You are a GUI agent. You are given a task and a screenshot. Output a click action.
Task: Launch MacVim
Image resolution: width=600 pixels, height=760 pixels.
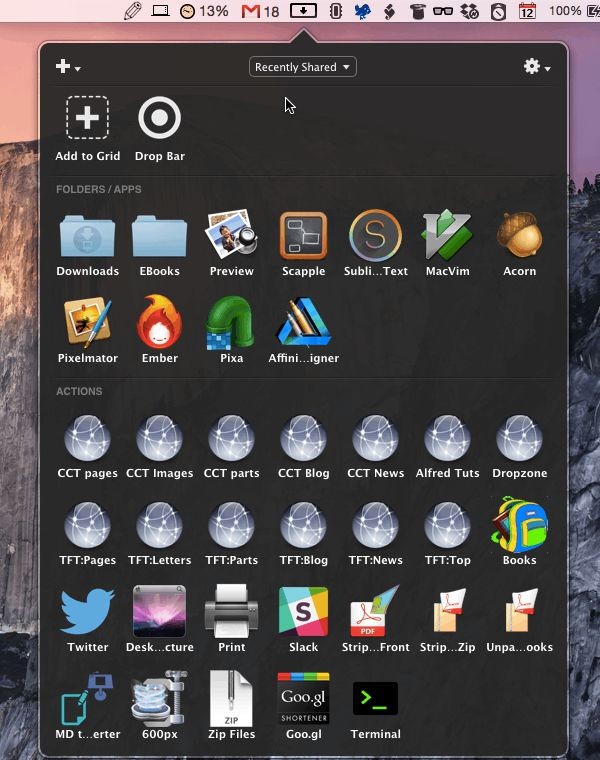447,235
